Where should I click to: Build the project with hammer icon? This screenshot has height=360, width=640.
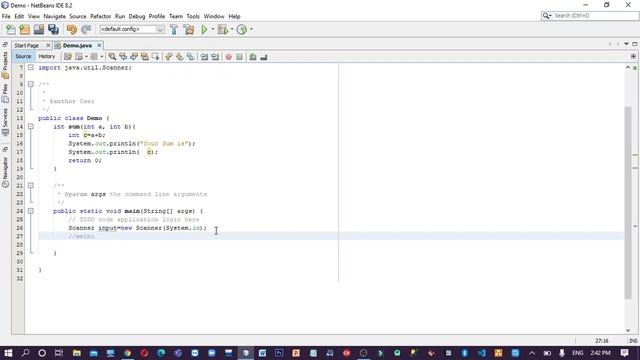pos(174,29)
